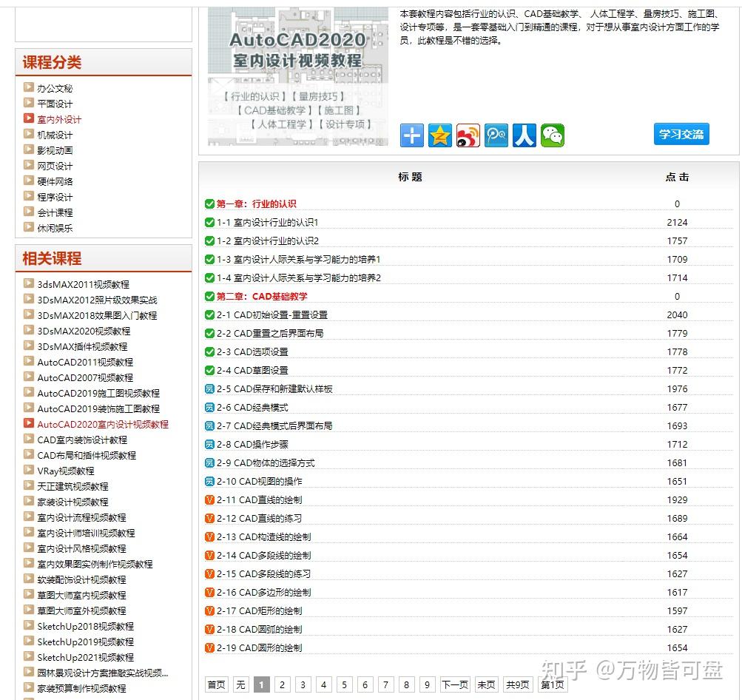Click green check icon for lesson 1-2
The height and width of the screenshot is (700, 742).
(x=209, y=241)
